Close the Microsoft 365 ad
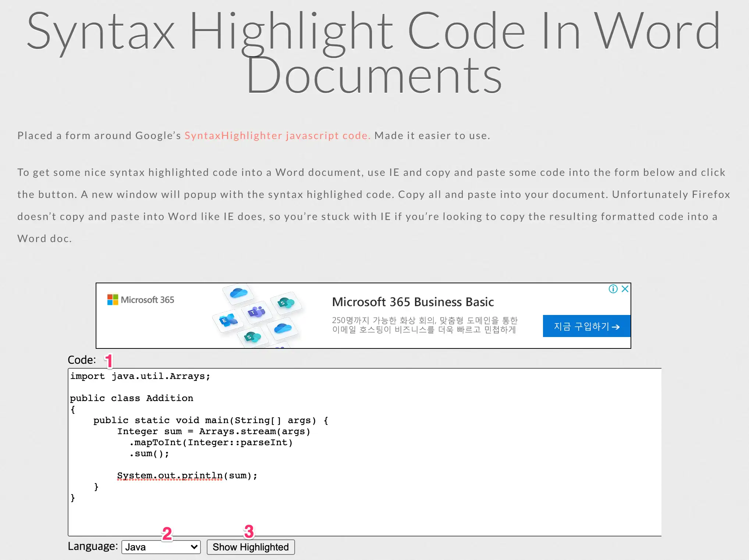 click(625, 289)
